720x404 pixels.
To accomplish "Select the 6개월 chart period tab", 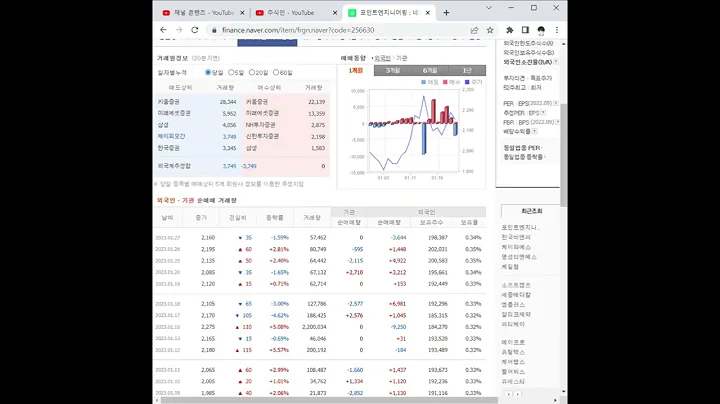I will (x=430, y=70).
